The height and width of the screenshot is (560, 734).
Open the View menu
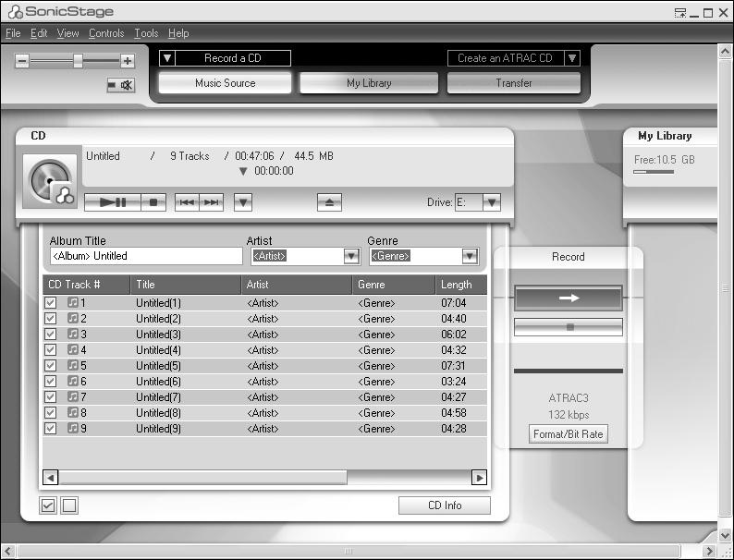click(x=67, y=33)
